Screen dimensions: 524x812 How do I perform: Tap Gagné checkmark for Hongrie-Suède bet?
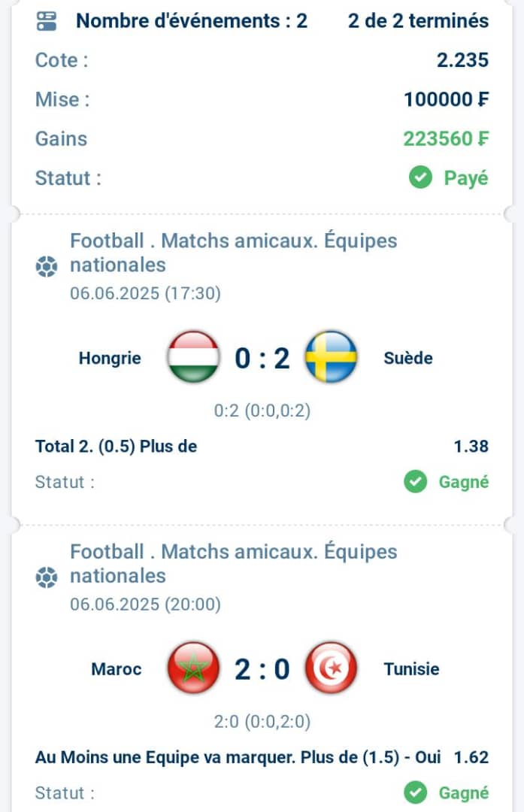pos(415,482)
